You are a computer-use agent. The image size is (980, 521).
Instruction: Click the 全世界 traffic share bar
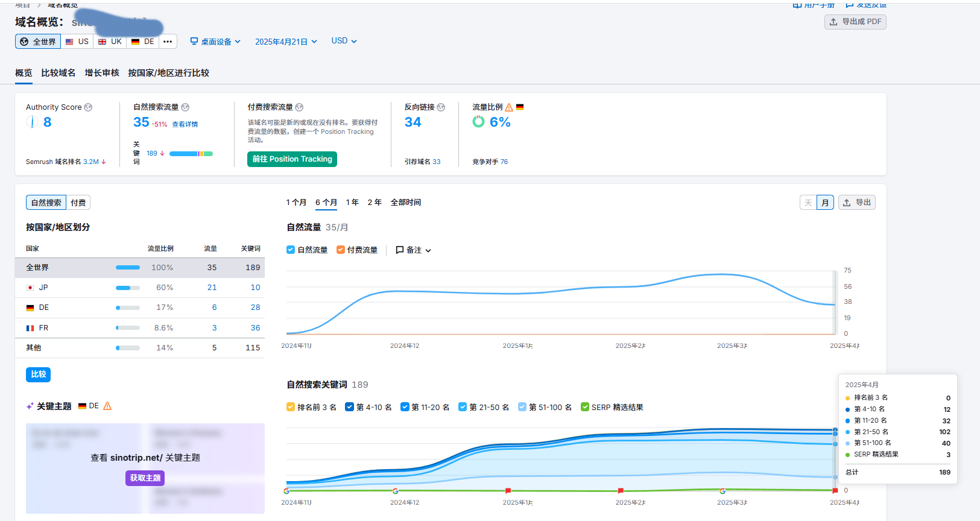coord(128,268)
